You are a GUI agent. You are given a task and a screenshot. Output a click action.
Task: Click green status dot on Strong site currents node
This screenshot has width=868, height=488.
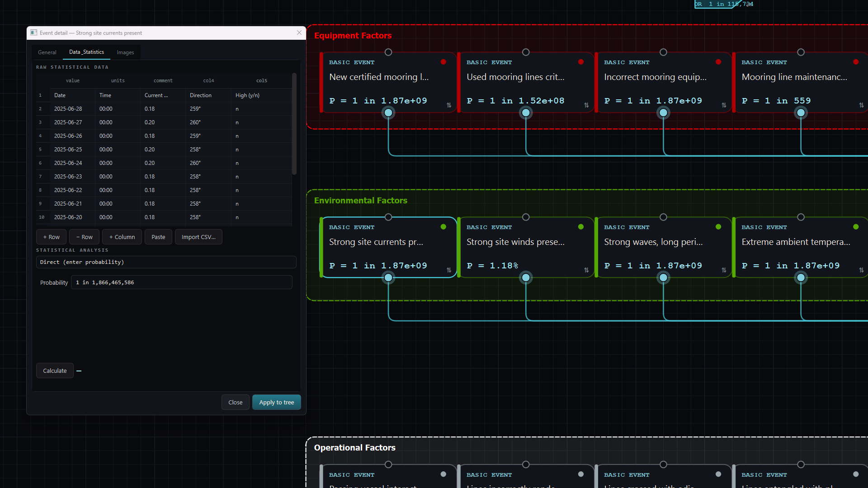(443, 227)
